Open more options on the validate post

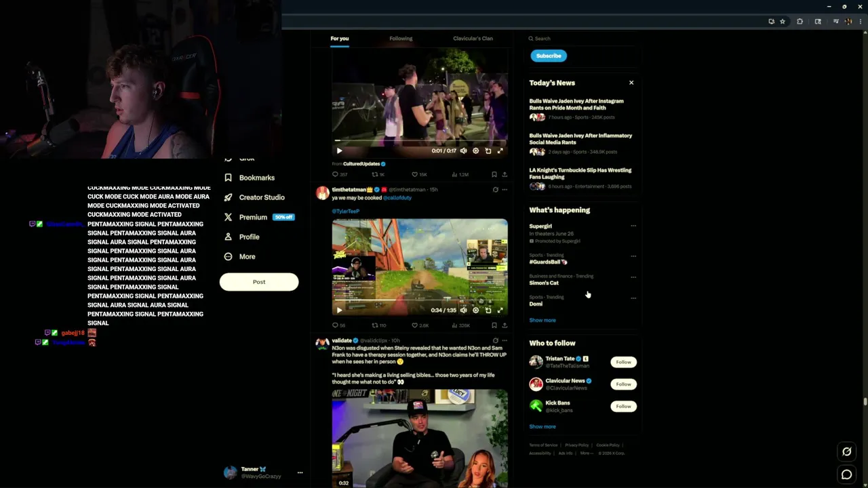point(504,340)
